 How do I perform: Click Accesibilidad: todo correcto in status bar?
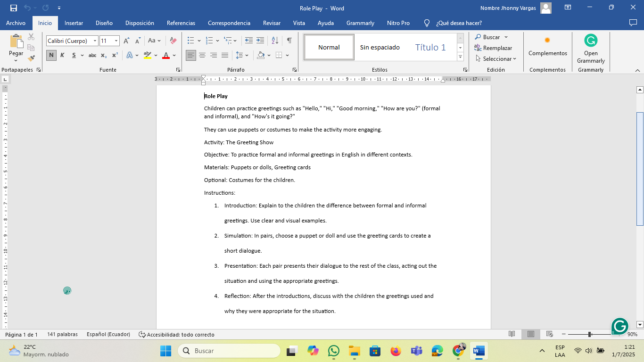(176, 335)
